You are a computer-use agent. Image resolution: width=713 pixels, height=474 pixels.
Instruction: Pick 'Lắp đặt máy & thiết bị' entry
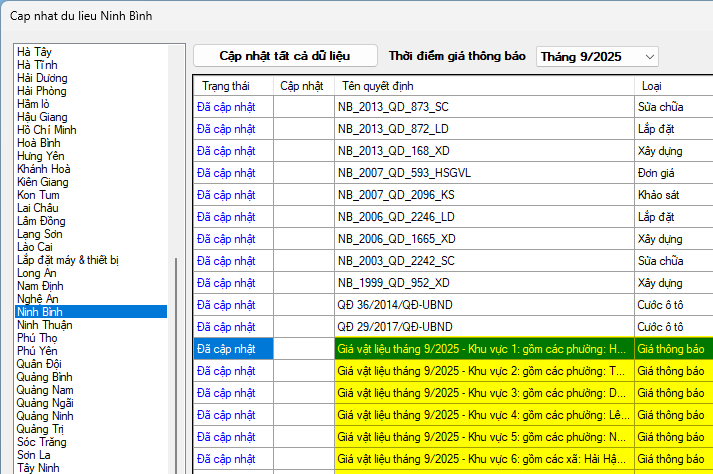[68, 260]
